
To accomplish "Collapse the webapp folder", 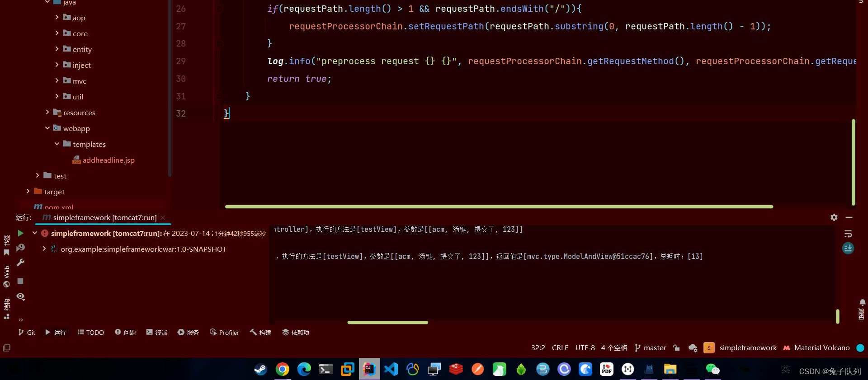I will click(x=47, y=128).
